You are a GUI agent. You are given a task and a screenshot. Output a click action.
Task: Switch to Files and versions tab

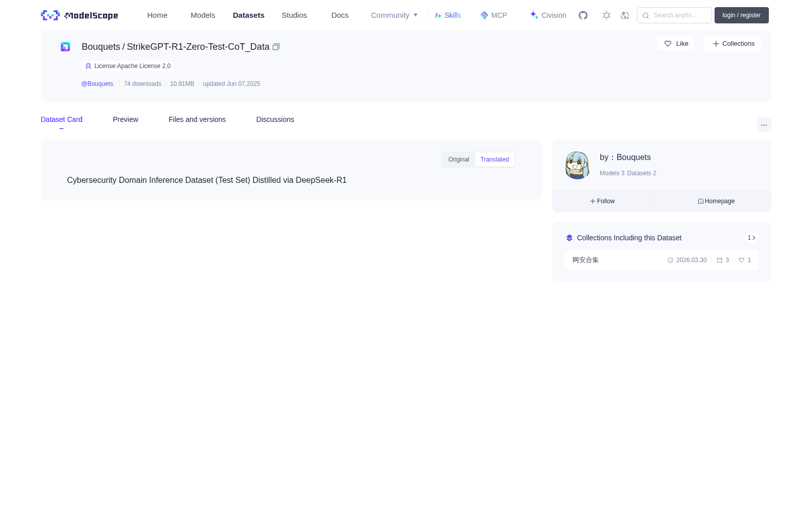197,119
